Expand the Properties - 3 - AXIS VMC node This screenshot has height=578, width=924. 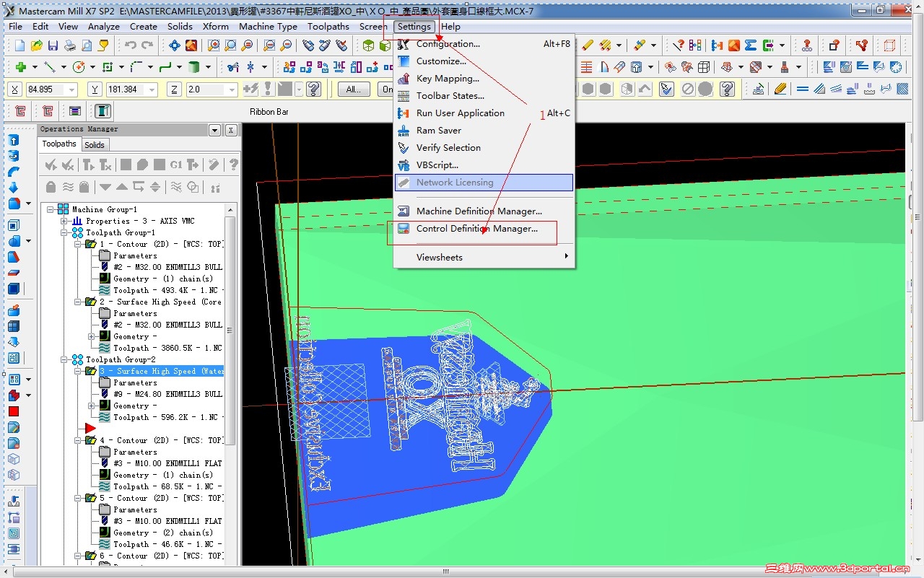pos(64,221)
